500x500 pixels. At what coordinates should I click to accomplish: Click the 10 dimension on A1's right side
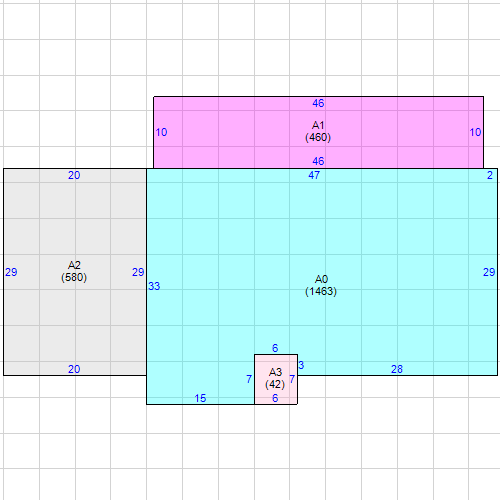[475, 132]
